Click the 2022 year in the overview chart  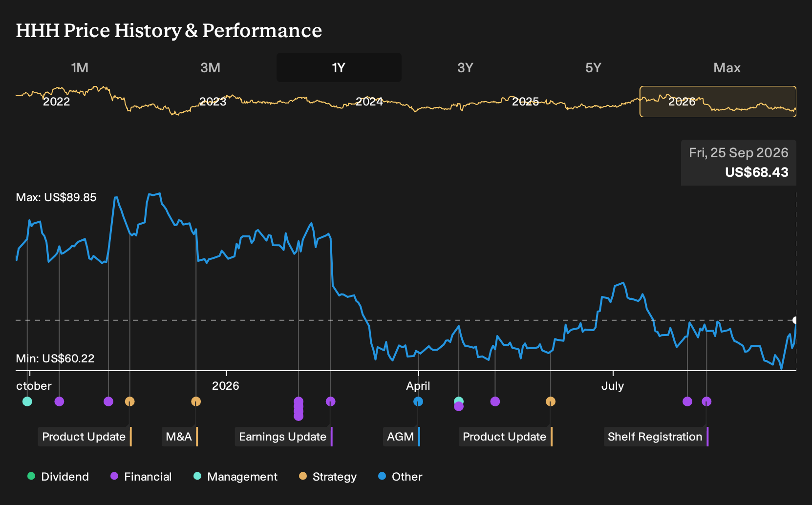coord(57,102)
